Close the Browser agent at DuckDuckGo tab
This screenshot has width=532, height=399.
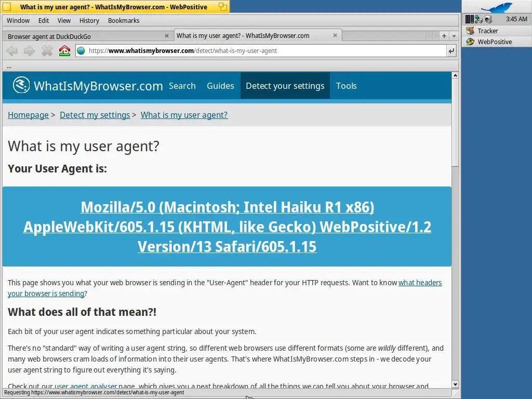(x=167, y=36)
